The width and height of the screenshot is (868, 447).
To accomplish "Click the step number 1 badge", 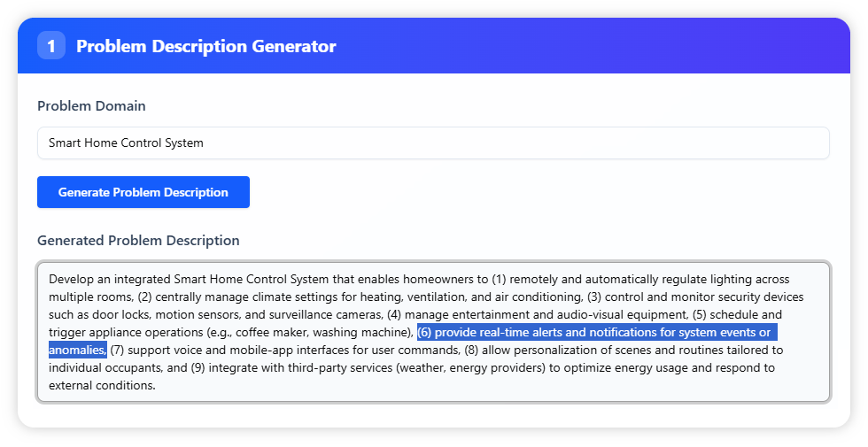I will point(51,46).
